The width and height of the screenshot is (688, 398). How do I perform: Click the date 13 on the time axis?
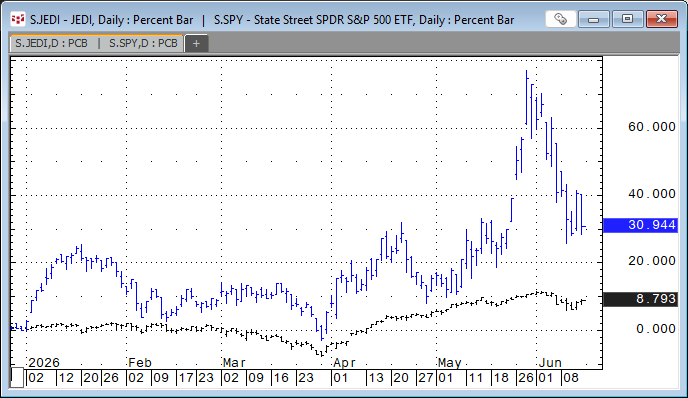376,378
